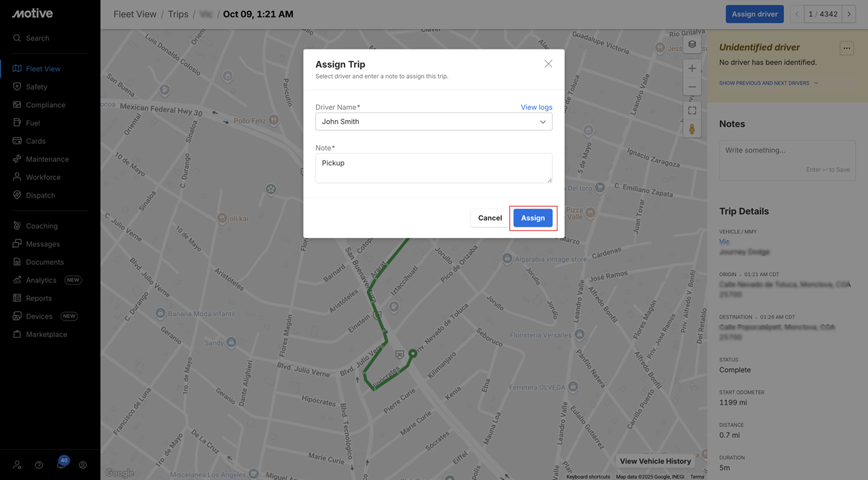Click the Analytics chart icon

[17, 280]
